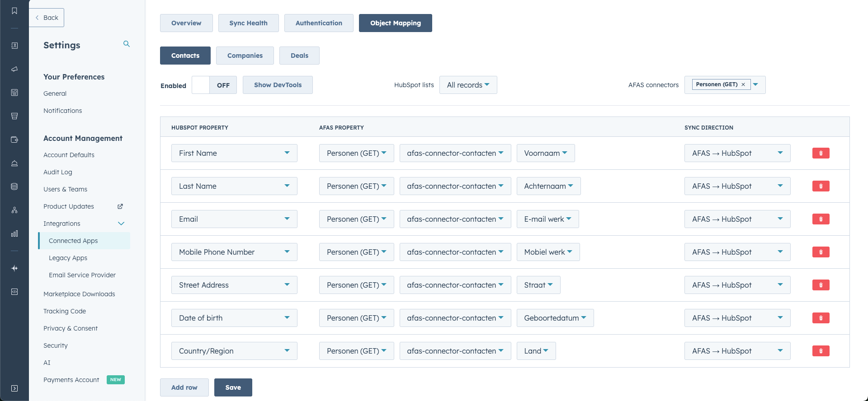868x401 pixels.
Task: Open the Marketing megaphone icon
Action: tap(14, 69)
